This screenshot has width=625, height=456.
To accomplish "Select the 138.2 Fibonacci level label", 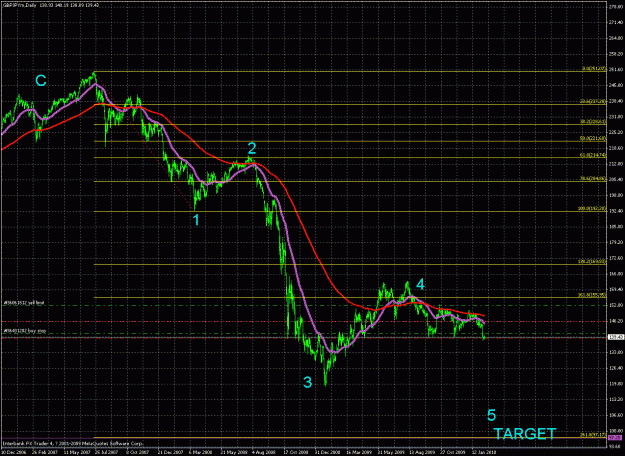I will point(593,262).
